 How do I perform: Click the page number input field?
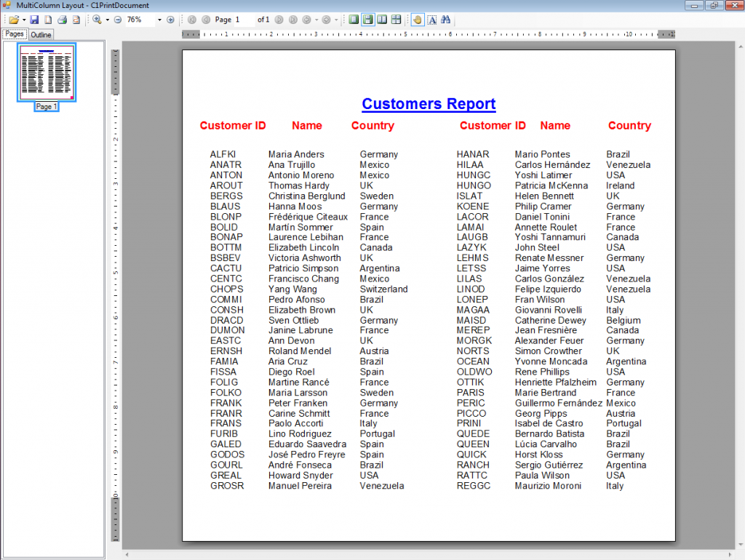[x=244, y=20]
